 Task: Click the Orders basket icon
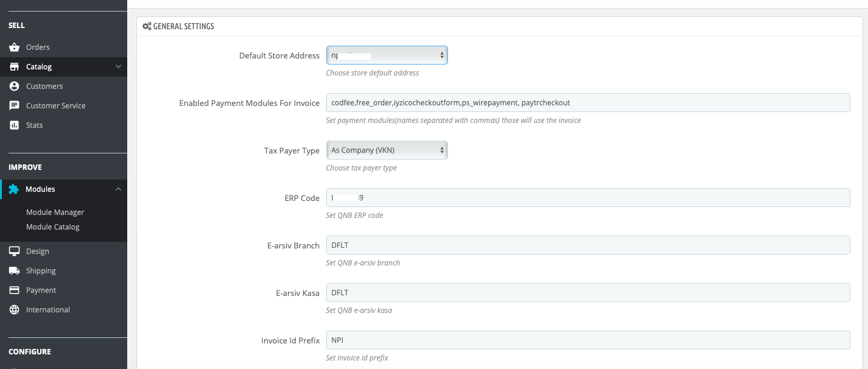coord(14,47)
